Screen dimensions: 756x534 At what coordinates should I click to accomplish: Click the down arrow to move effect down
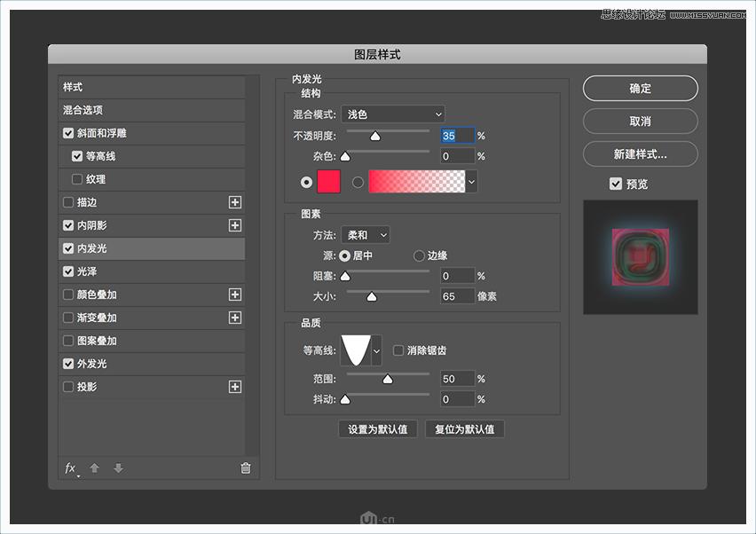coord(118,468)
